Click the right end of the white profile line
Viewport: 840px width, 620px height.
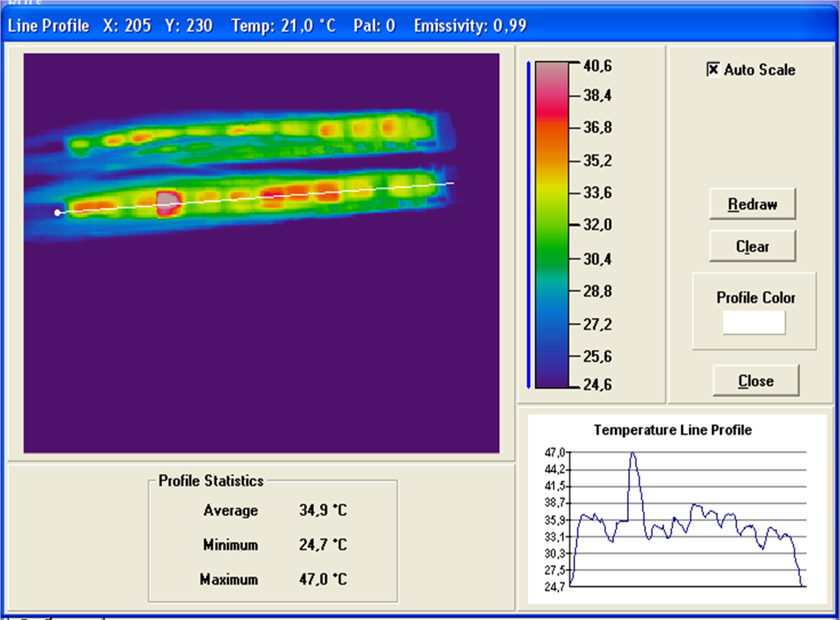coord(452,184)
